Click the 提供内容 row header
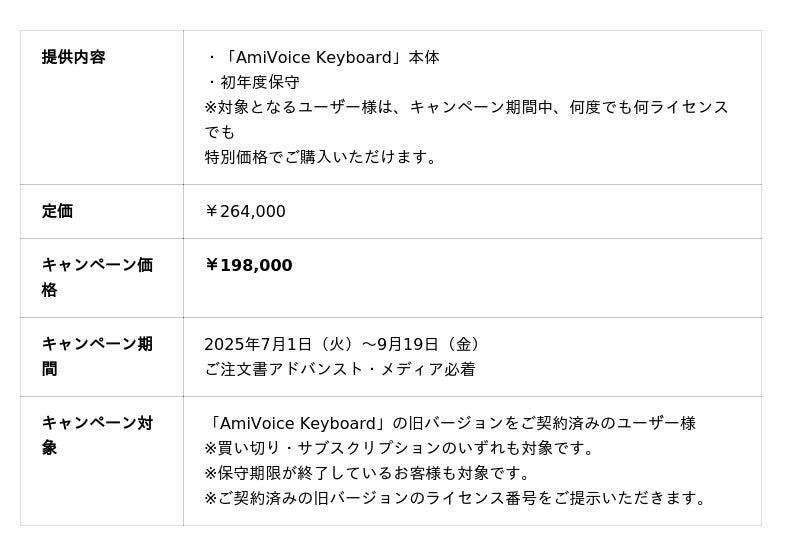The width and height of the screenshot is (800, 556). [73, 57]
